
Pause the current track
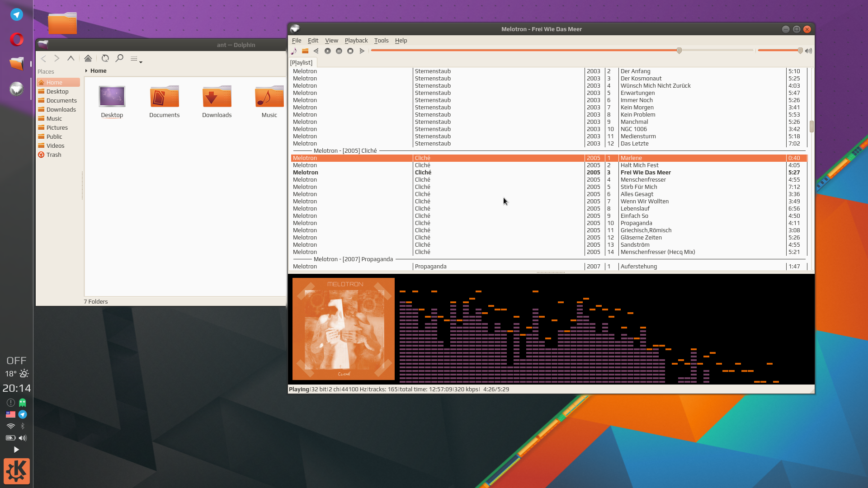pyautogui.click(x=339, y=51)
